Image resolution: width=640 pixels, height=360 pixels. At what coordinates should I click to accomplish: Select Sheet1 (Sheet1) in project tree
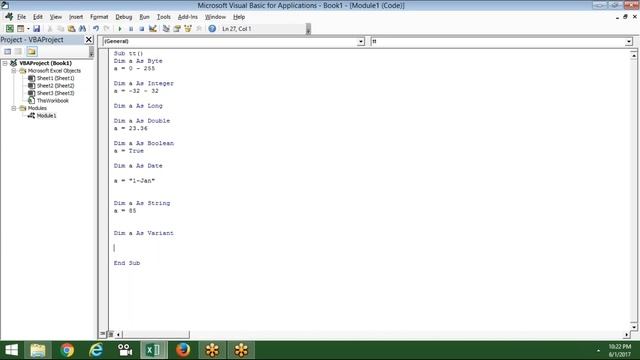(56, 78)
